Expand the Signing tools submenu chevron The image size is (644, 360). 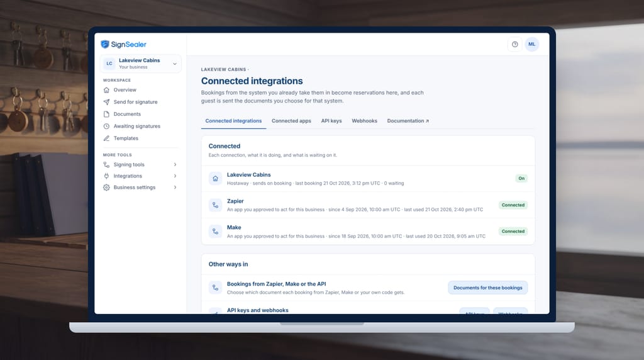point(175,165)
